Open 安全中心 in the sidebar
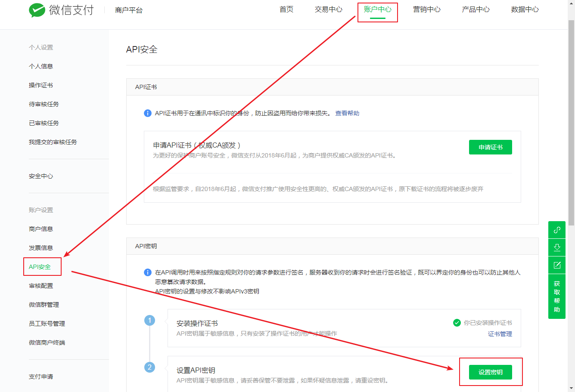The height and width of the screenshot is (392, 575). pos(41,176)
